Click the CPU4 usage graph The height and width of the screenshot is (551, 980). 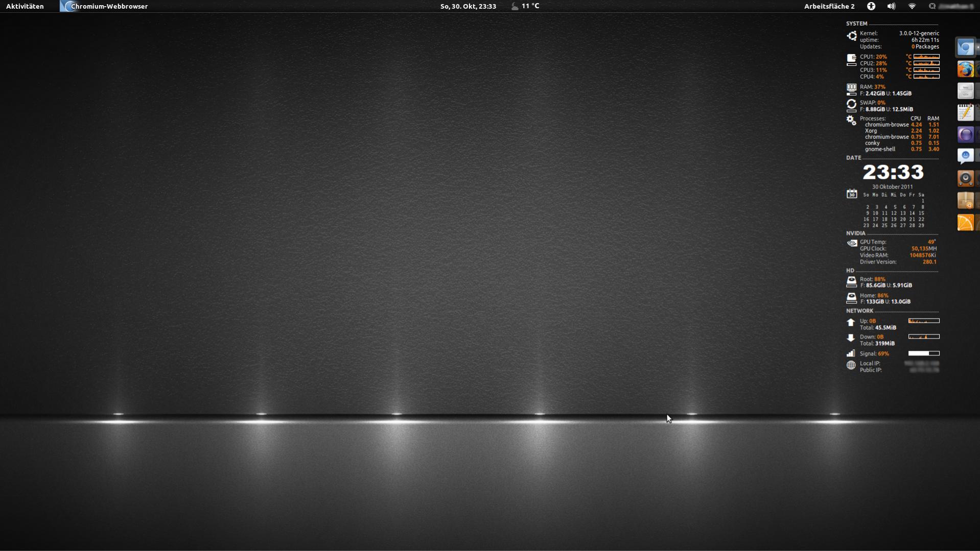[x=926, y=77]
